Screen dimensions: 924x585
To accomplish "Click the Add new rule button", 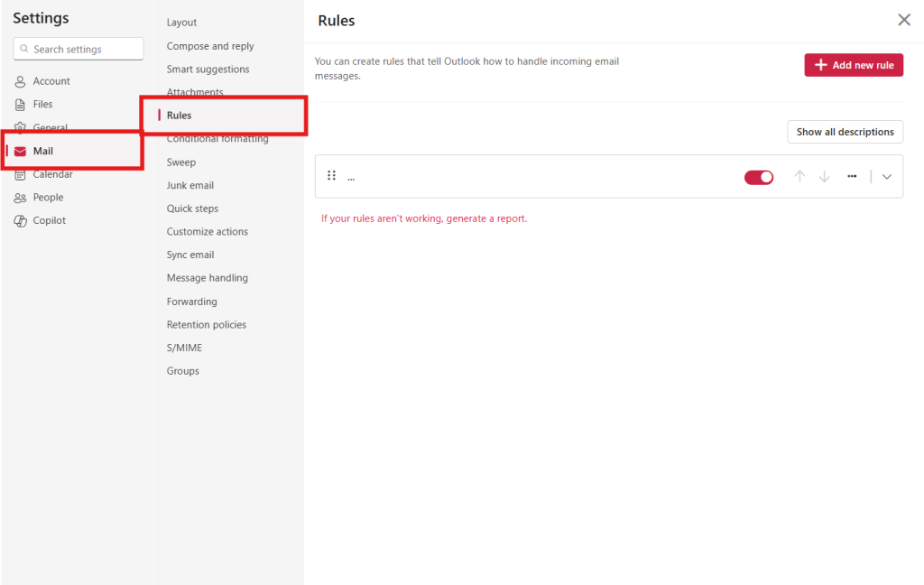I will pyautogui.click(x=854, y=65).
